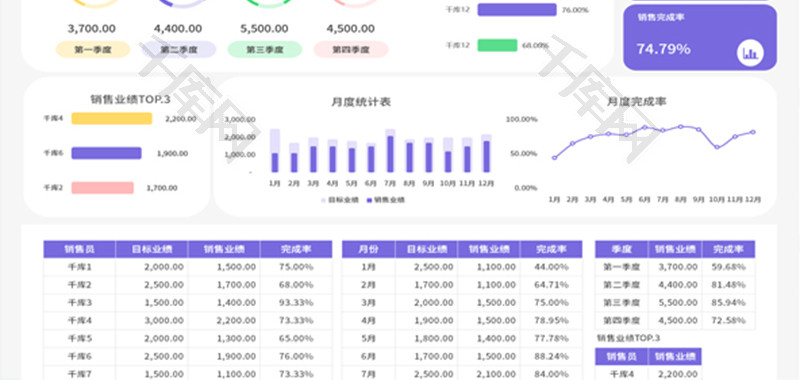This screenshot has width=800, height=380.
Task: Select the 85.94% cell in the quarter table
Action: click(x=729, y=302)
